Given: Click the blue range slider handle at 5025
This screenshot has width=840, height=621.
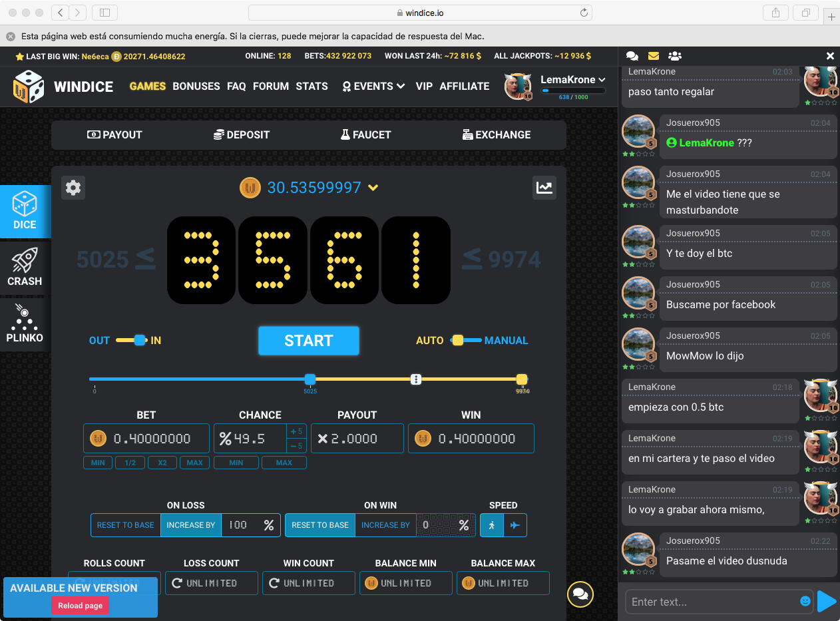Looking at the screenshot, I should 310,379.
